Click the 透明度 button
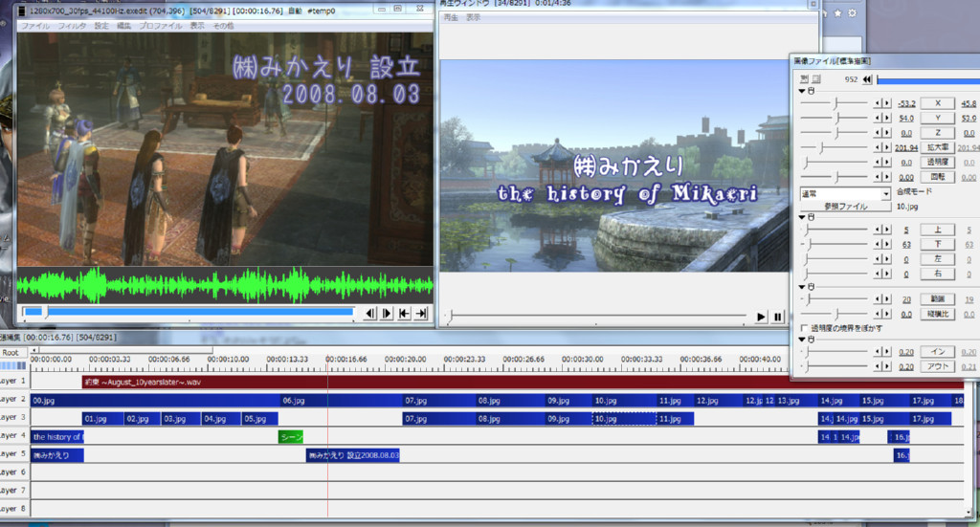The width and height of the screenshot is (980, 527). [x=938, y=163]
